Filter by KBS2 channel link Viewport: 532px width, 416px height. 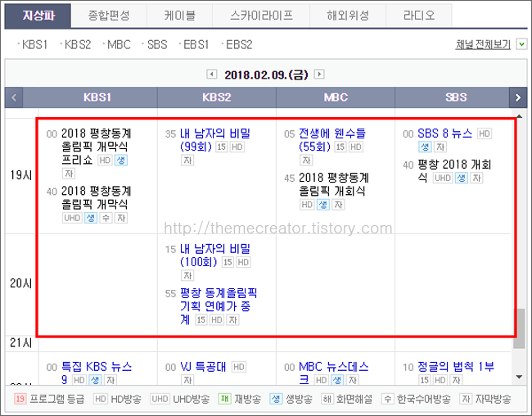78,44
